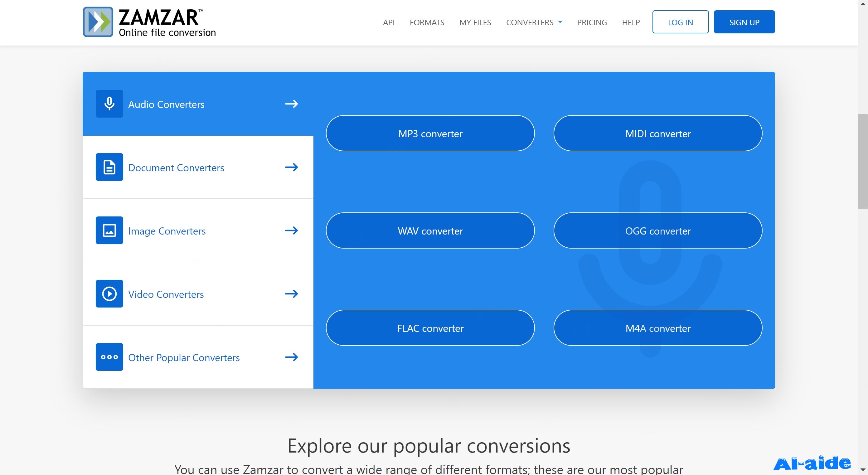Open the Help page
Image resolution: width=868 pixels, height=475 pixels.
[631, 22]
